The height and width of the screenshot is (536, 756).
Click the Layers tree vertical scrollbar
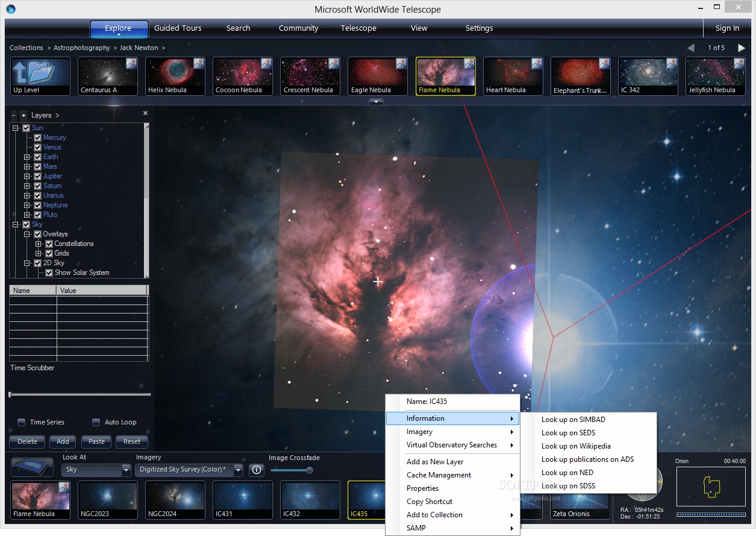[x=146, y=201]
